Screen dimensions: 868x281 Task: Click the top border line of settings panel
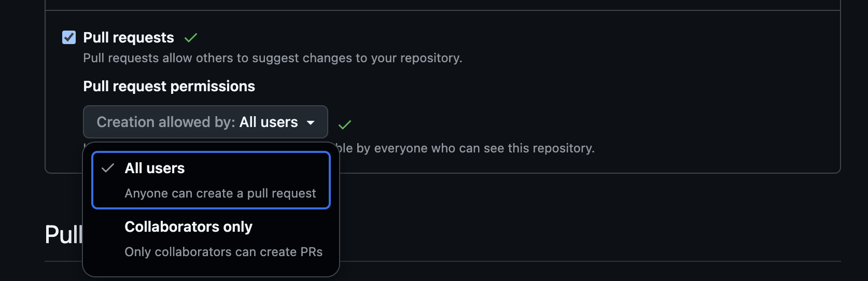tap(441, 10)
